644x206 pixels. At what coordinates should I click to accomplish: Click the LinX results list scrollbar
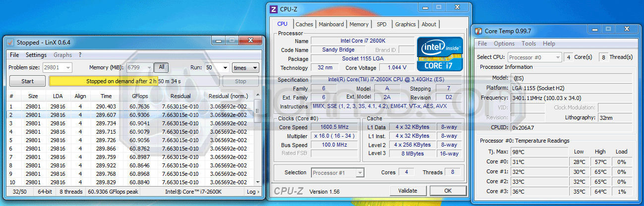click(x=257, y=139)
